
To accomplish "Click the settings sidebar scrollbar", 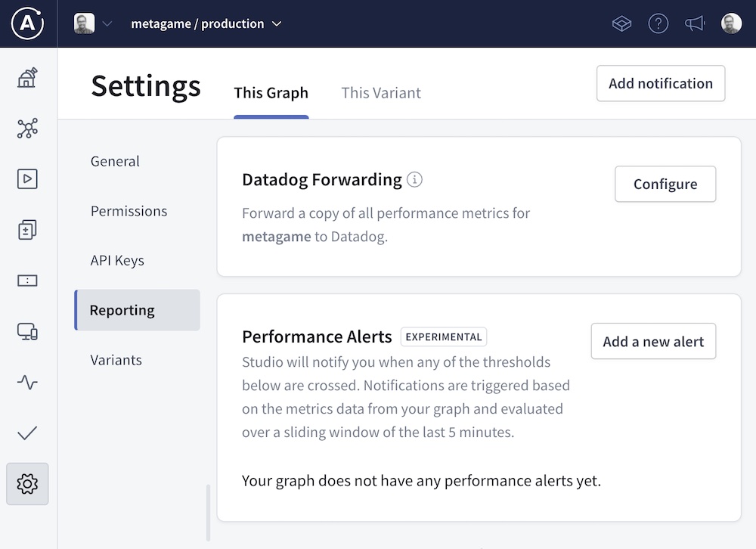I will pos(209,513).
